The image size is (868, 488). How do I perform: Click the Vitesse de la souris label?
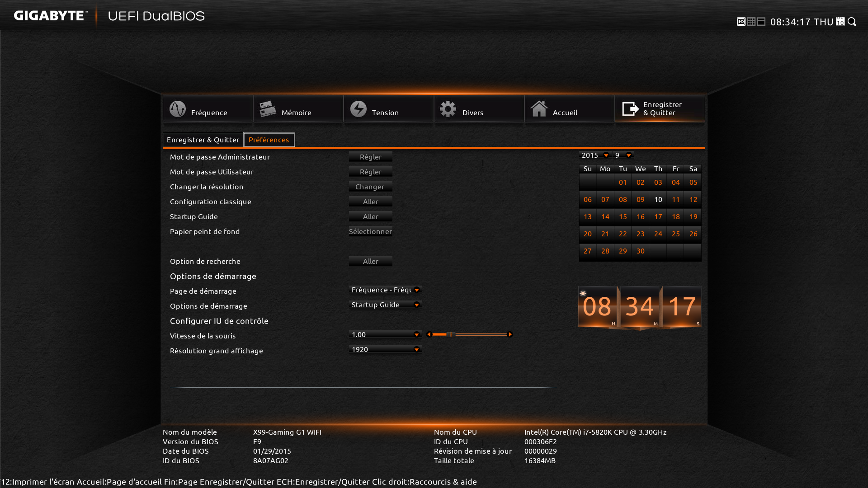[x=203, y=336]
